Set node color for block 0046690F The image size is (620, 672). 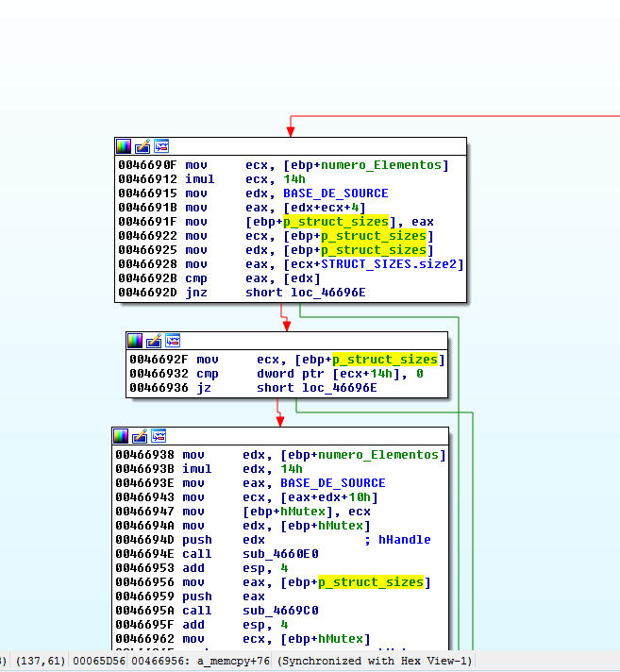click(x=124, y=146)
